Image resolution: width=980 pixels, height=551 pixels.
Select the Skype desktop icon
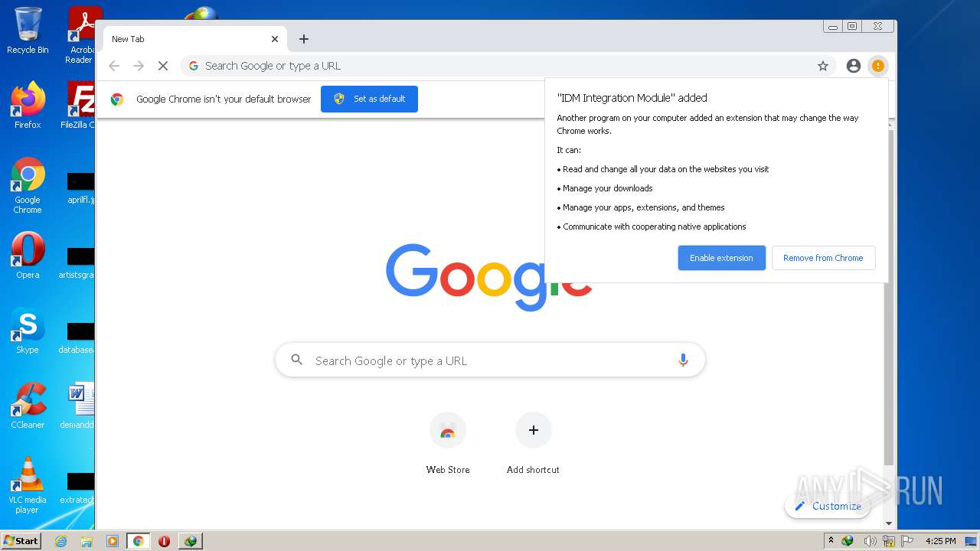[28, 330]
